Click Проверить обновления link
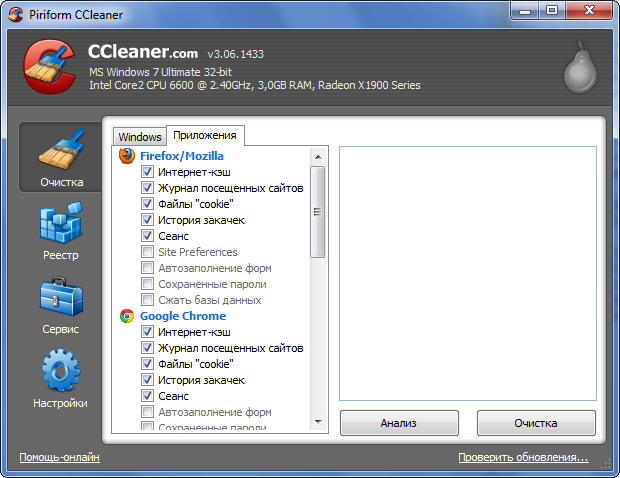This screenshot has width=620, height=478. (524, 457)
